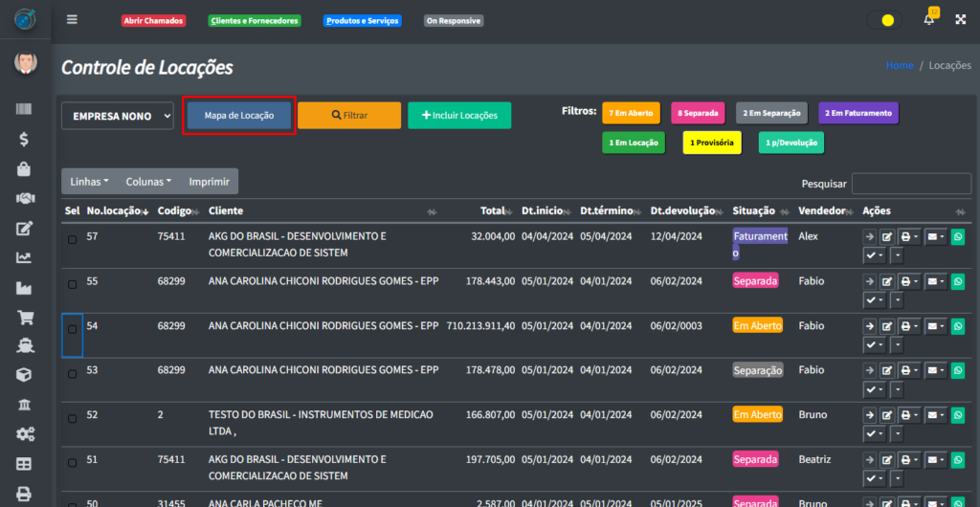Click the dollar sign sidebar icon

pyautogui.click(x=25, y=140)
